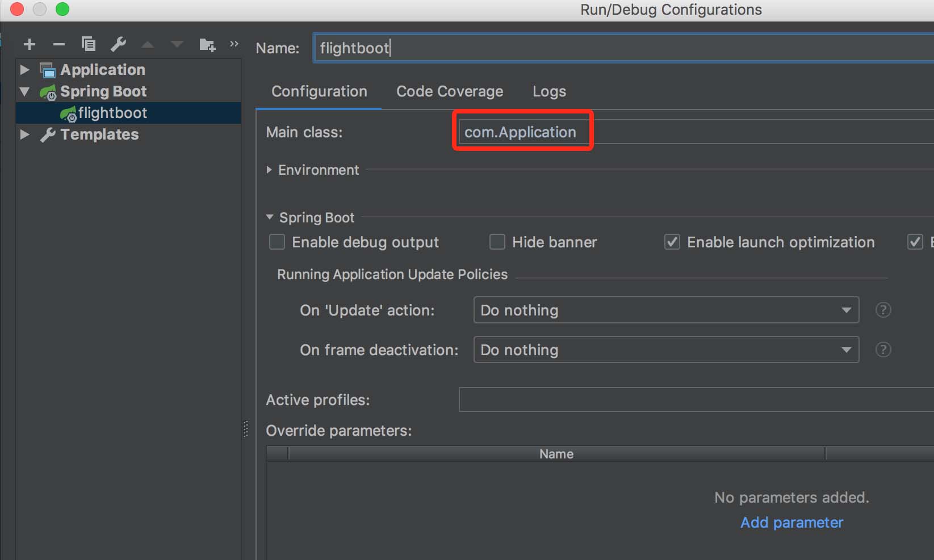Click the toolbar overflow double-chevron icon

point(234,44)
